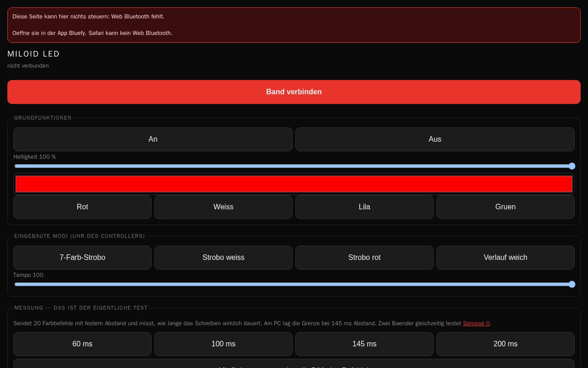
Task: Click the MESSUNG section label
Action: (81, 308)
